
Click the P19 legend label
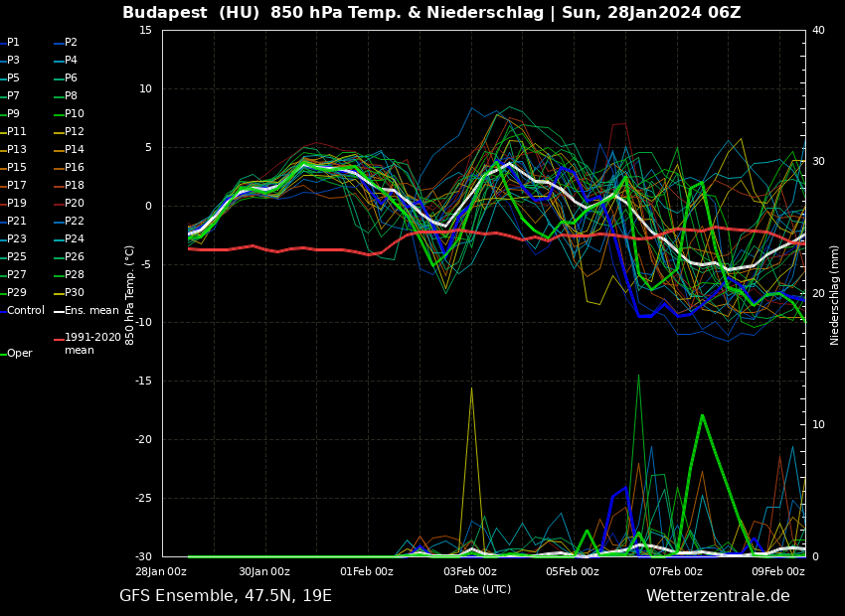coord(17,204)
